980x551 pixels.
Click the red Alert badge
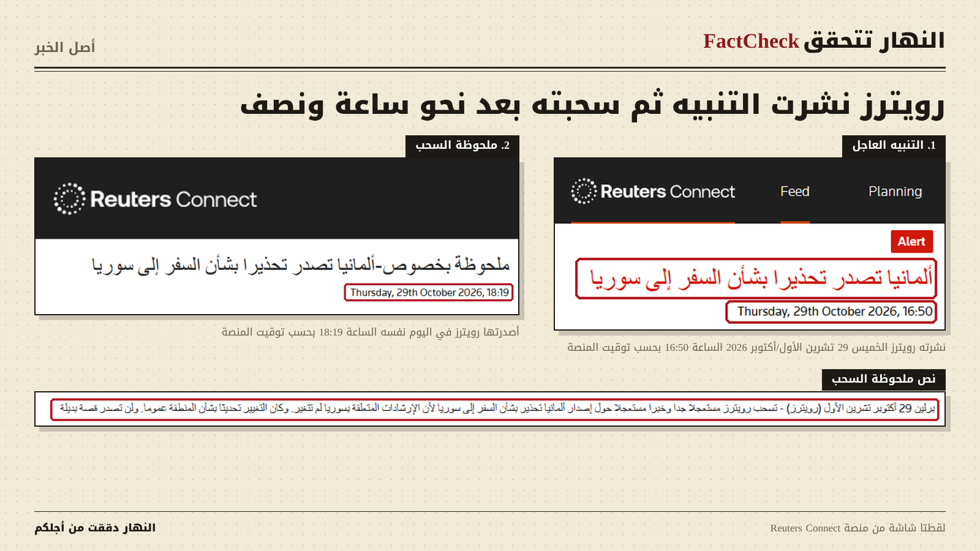click(911, 241)
